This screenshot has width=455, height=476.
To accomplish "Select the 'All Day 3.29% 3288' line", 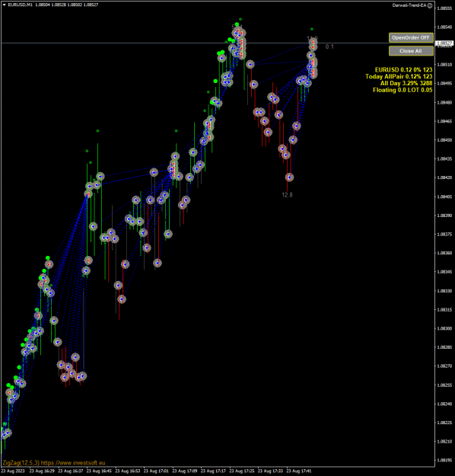I will [406, 83].
